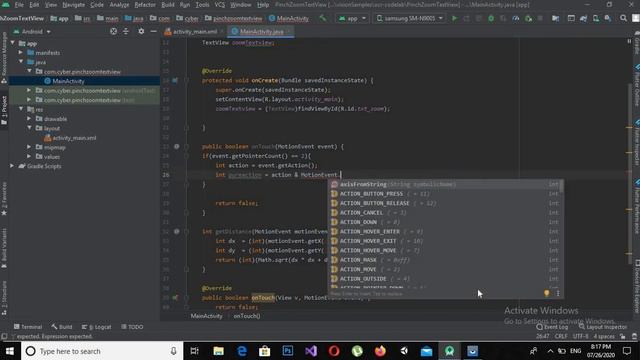Expand the drawable folder
The width and height of the screenshot is (640, 360).
point(29,118)
